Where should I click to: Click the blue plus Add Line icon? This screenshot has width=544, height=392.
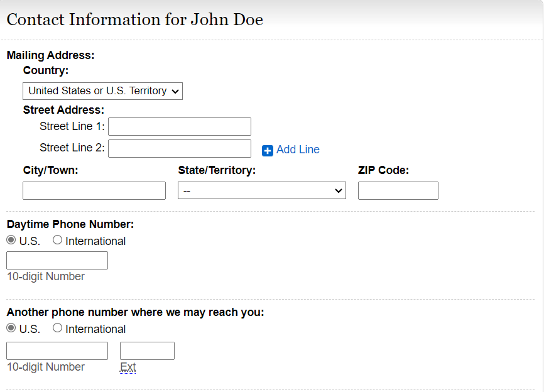pyautogui.click(x=268, y=150)
